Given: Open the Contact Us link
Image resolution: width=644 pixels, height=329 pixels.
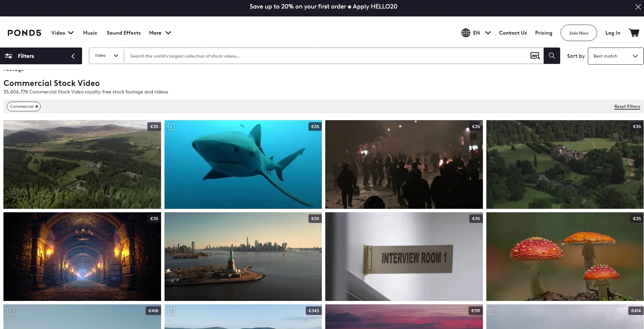Looking at the screenshot, I should coord(513,33).
